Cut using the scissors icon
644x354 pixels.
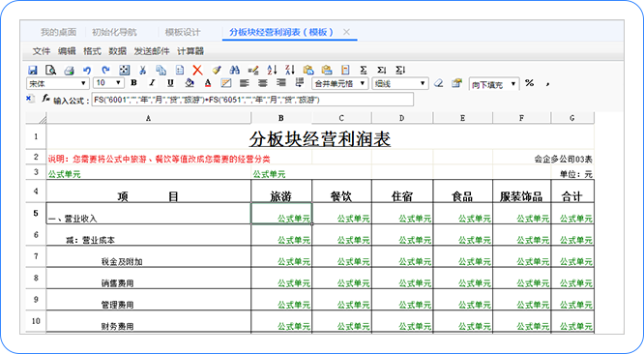tap(142, 71)
